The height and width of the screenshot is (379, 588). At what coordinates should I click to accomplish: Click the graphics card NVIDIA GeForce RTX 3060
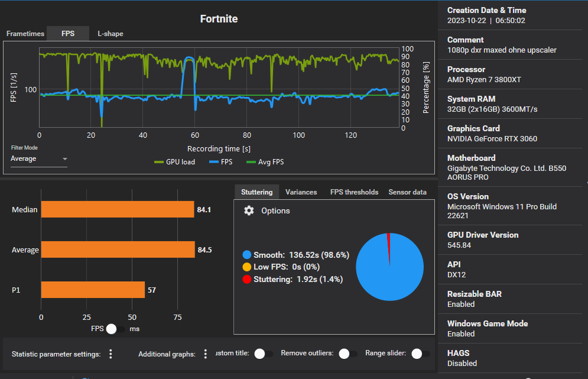coord(492,139)
